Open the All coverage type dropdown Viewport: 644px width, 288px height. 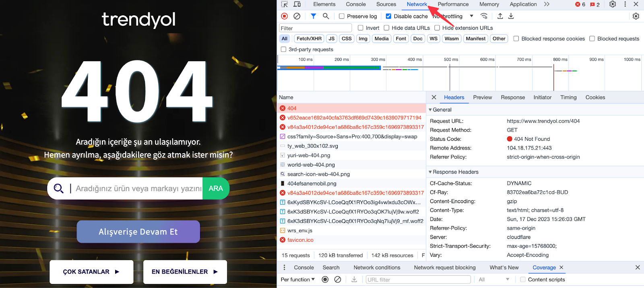click(494, 280)
